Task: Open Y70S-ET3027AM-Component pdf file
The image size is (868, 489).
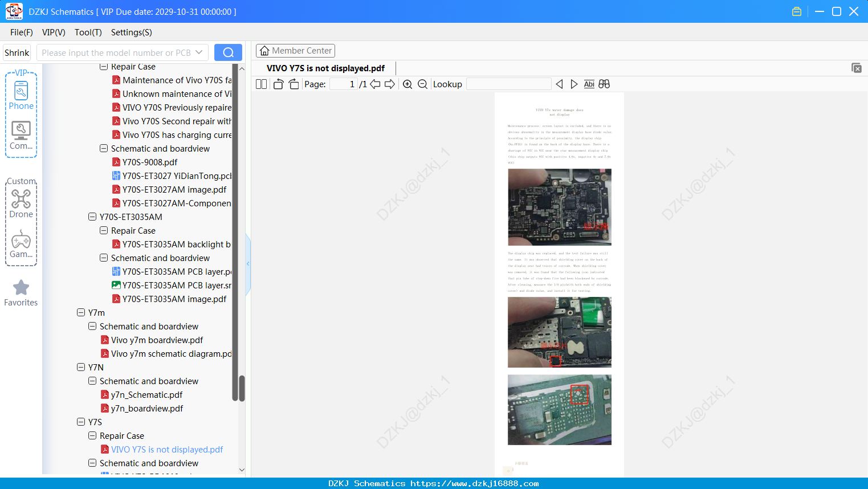Action: click(x=177, y=203)
